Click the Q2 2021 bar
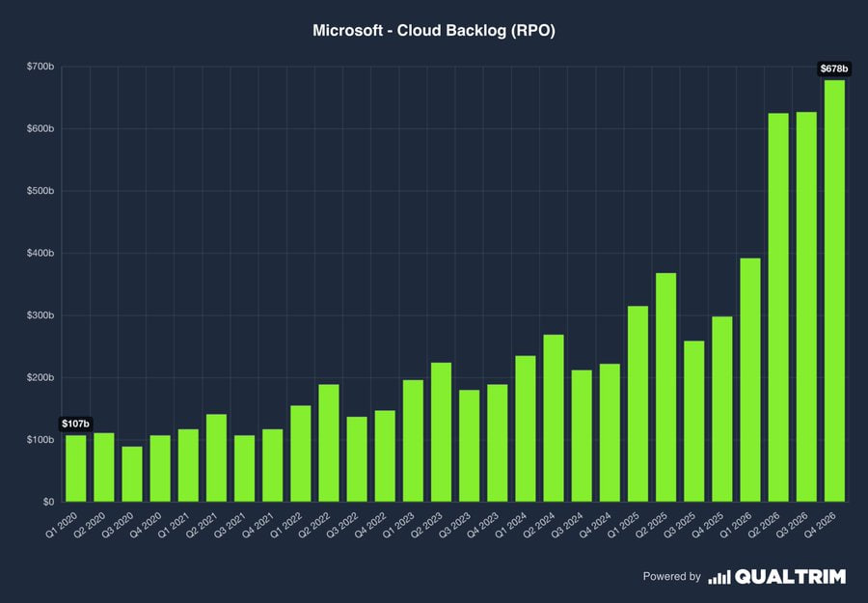Image resolution: width=868 pixels, height=603 pixels. coord(216,458)
